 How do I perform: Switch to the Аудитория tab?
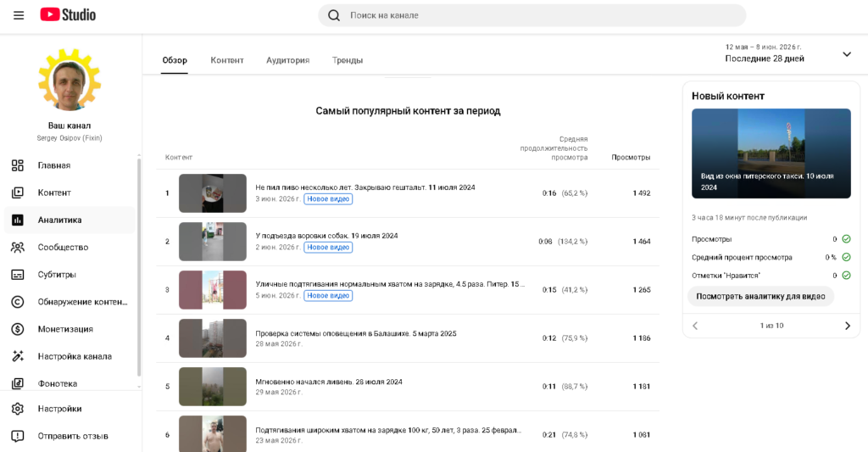point(288,60)
